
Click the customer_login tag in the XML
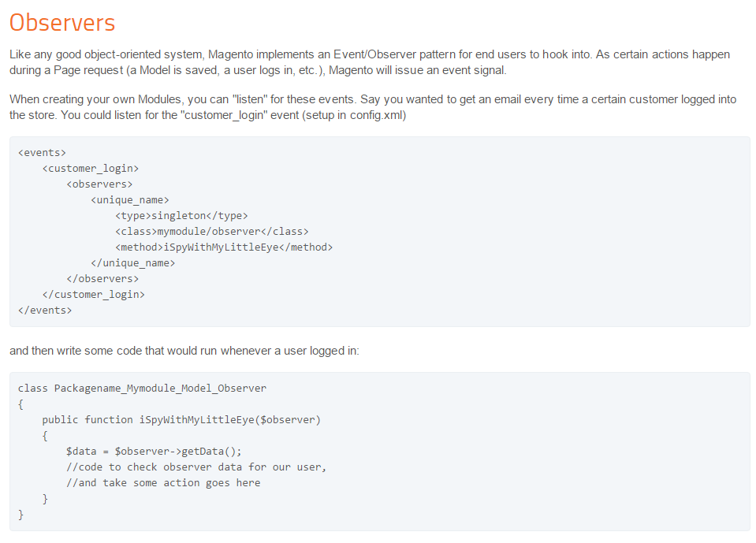point(89,168)
